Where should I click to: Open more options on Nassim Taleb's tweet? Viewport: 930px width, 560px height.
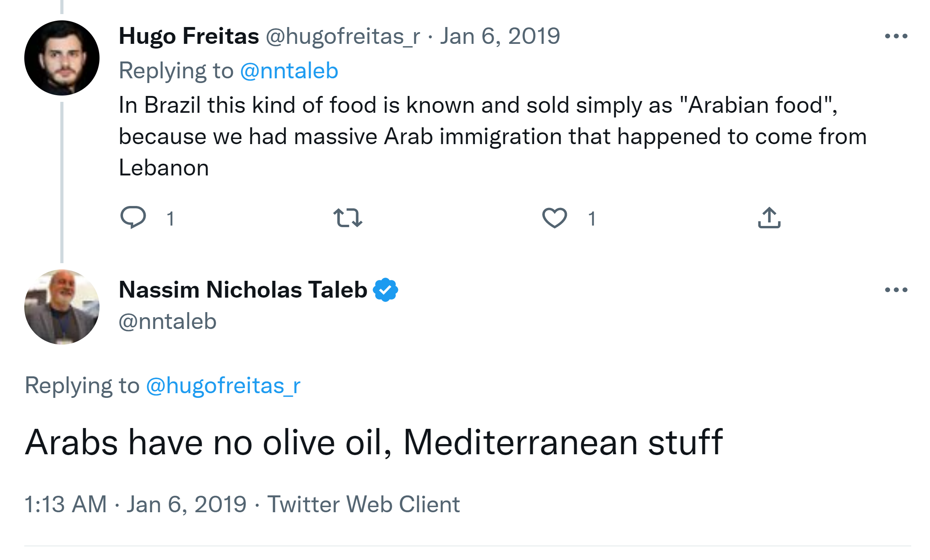coord(896,290)
